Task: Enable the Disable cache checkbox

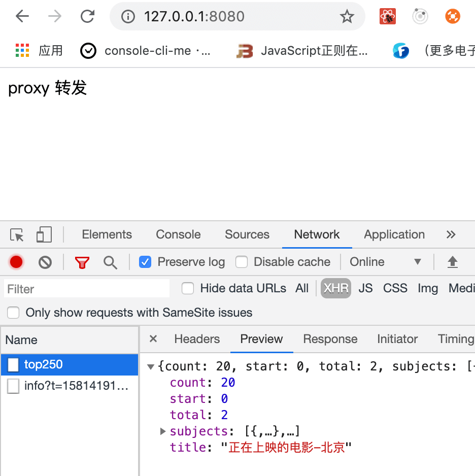Action: coord(242,262)
